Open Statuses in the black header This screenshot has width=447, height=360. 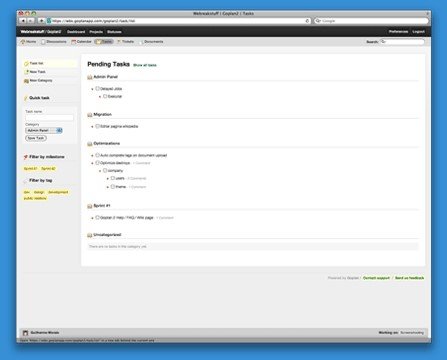114,32
